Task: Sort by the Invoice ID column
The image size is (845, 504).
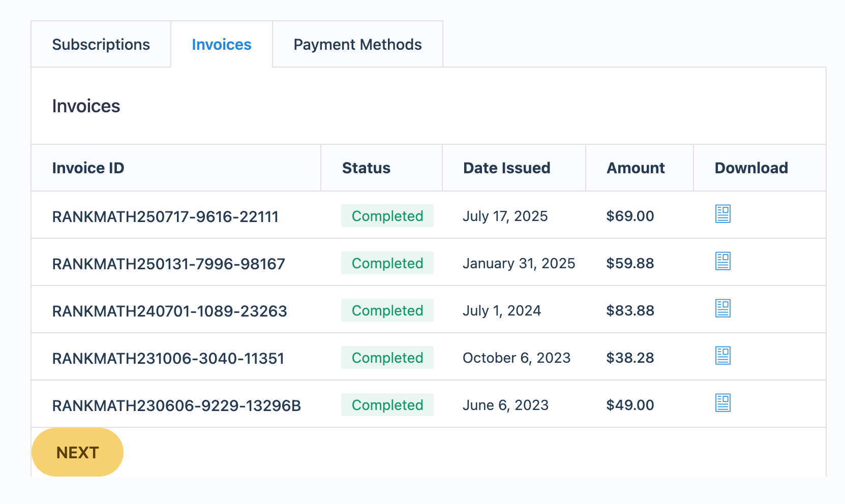Action: point(88,168)
